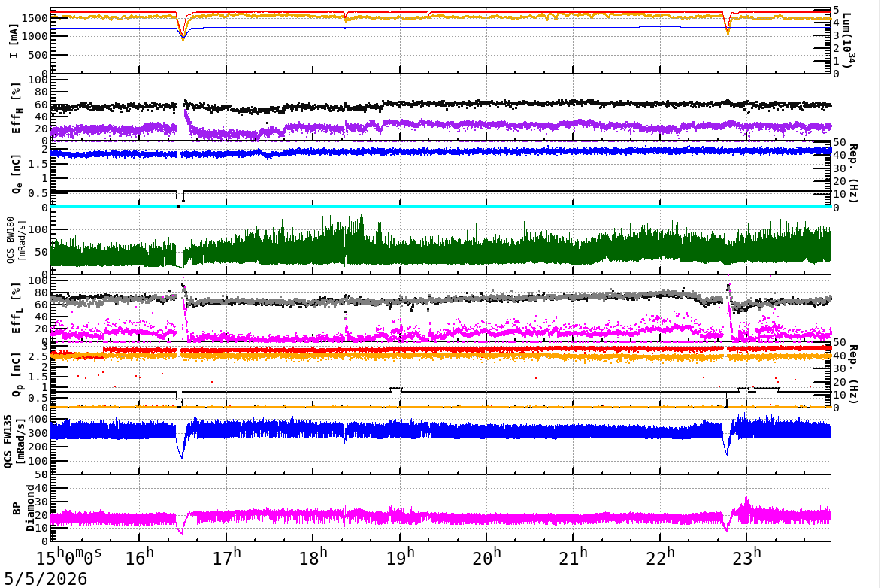Viewport: 881px width, 588px height.
Task: Click the 1.5 tick on the Q_e axis
Action: coord(39,164)
